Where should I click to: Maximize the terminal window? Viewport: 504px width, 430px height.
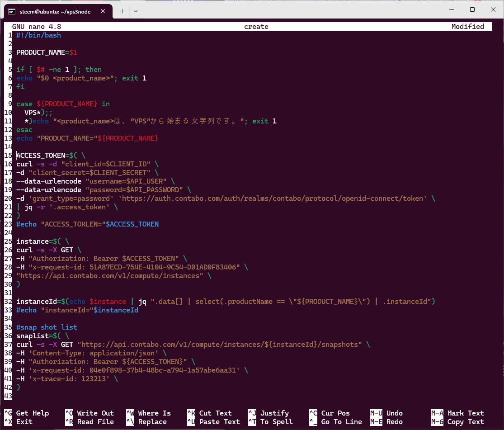click(x=472, y=9)
